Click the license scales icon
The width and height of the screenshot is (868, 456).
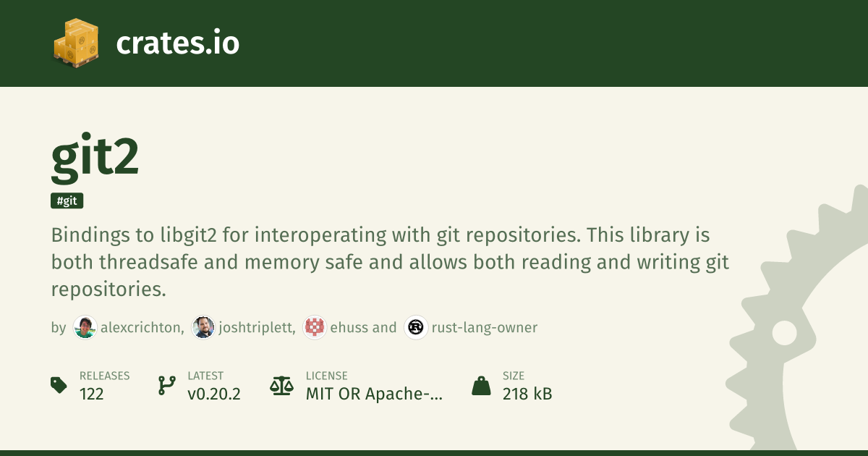coord(282,385)
